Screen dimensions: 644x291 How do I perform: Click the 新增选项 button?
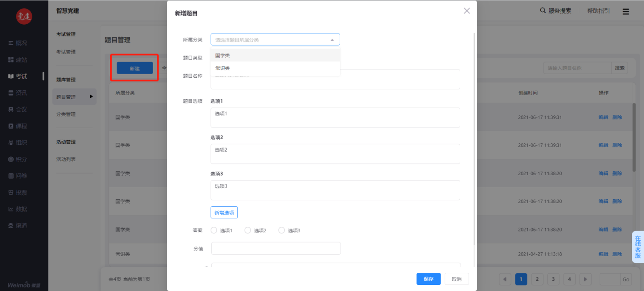click(224, 212)
